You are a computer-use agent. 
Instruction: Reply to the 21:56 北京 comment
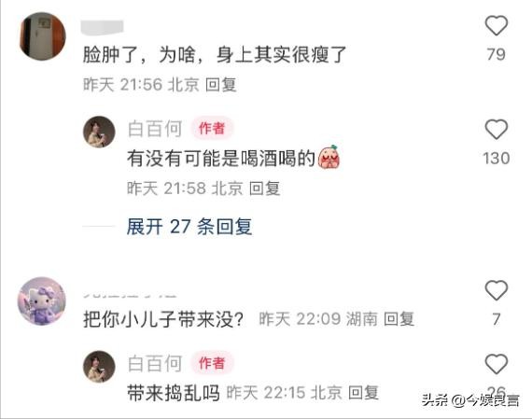point(221,85)
